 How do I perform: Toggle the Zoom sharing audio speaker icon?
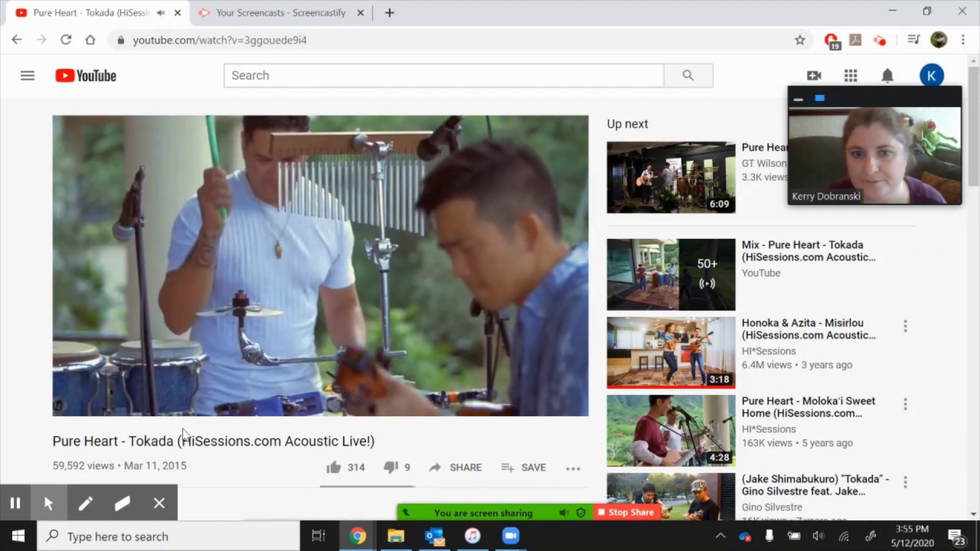[563, 513]
